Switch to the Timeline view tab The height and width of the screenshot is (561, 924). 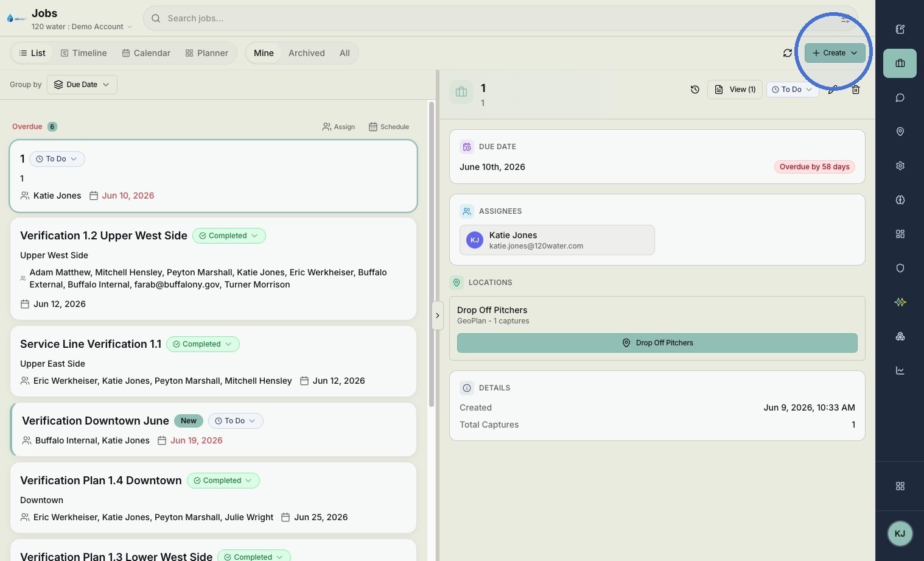84,53
